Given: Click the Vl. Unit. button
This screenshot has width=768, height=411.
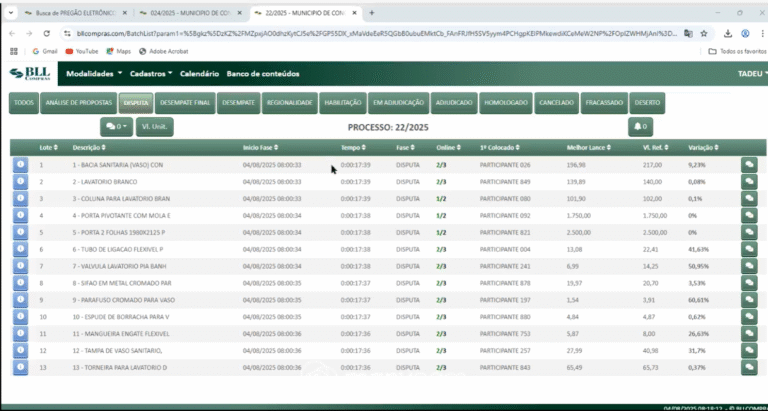Looking at the screenshot, I should (x=155, y=127).
